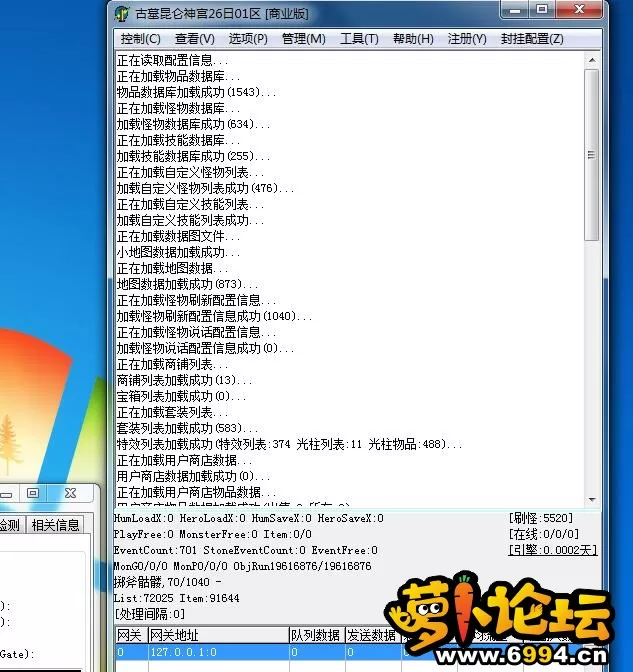
Task: Click the log line 宝箱列表加载成功(0)
Action: [181, 396]
